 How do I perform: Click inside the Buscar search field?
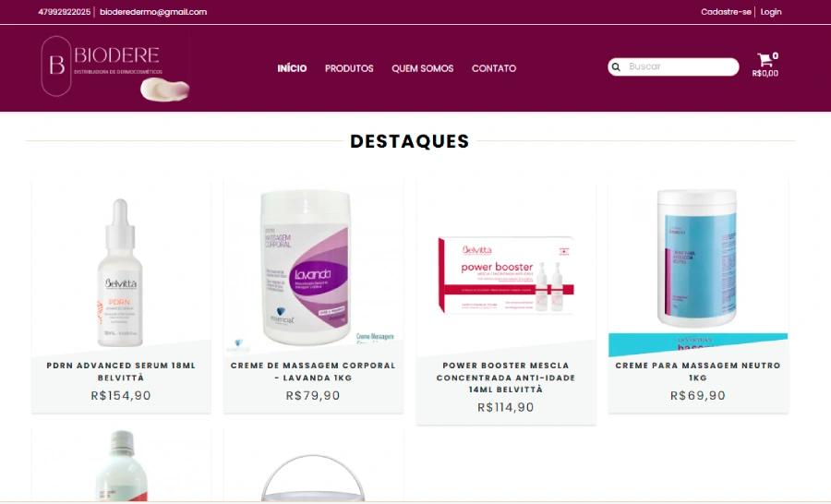pyautogui.click(x=673, y=66)
